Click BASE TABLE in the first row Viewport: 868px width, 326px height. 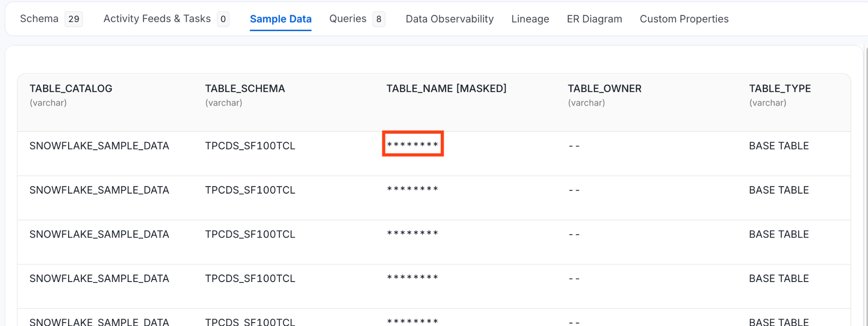coord(779,146)
